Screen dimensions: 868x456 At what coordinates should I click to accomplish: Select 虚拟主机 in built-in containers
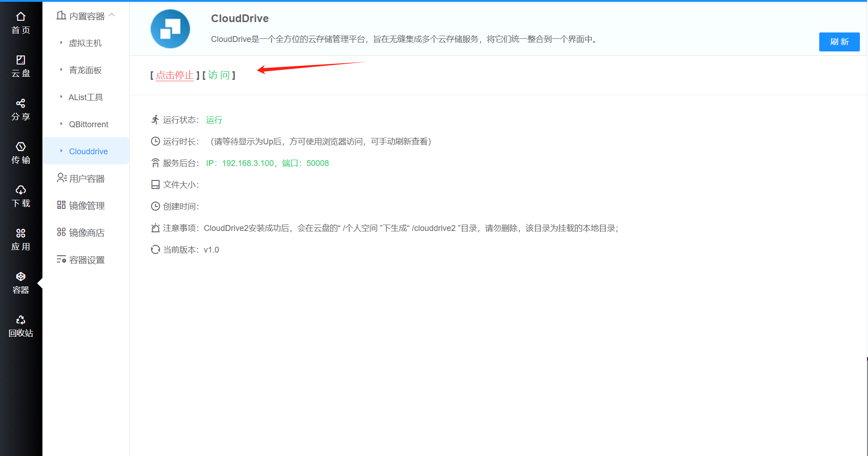coord(85,43)
